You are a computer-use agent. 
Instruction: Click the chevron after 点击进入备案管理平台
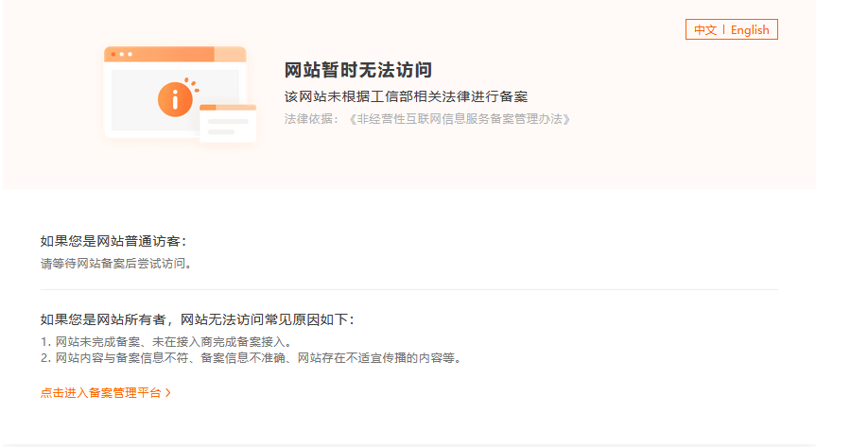coord(168,393)
